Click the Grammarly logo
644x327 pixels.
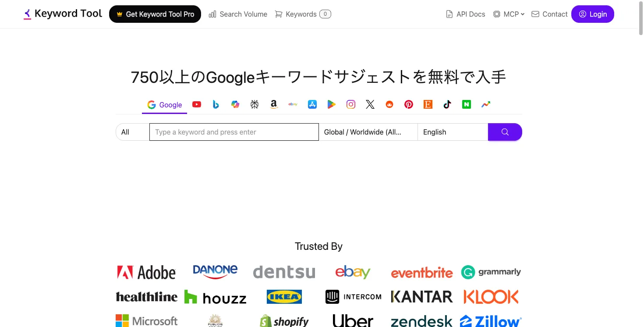coord(491,272)
